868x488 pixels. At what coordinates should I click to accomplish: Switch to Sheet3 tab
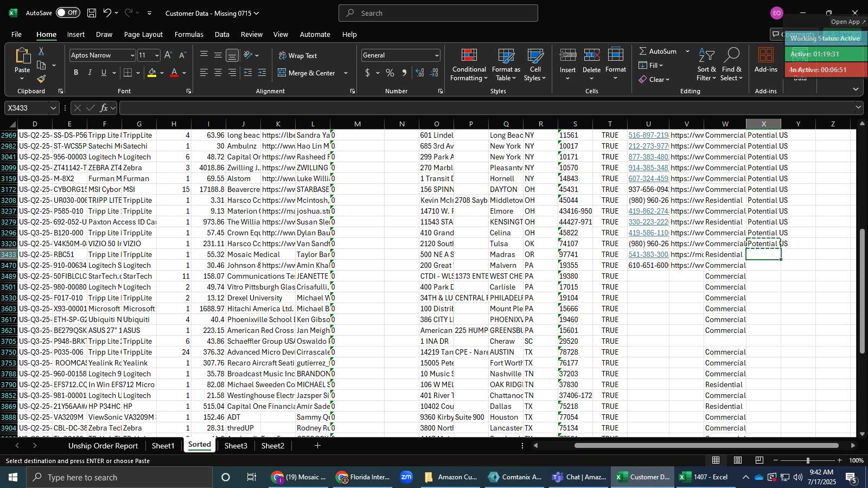tap(236, 446)
